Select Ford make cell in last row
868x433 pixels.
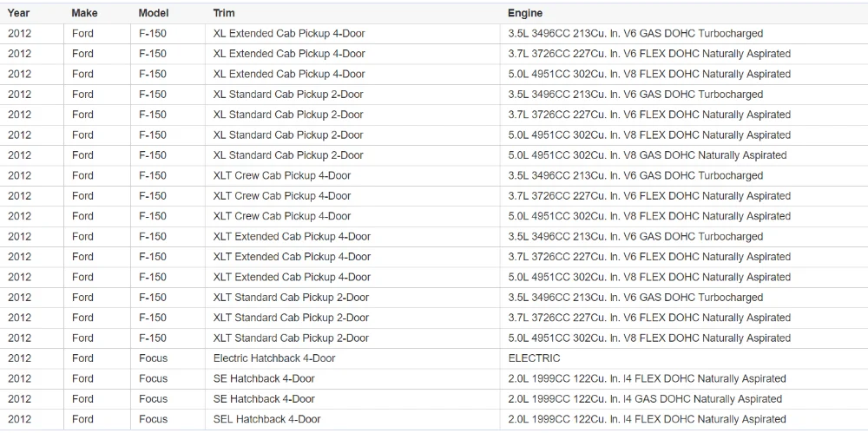(x=82, y=419)
